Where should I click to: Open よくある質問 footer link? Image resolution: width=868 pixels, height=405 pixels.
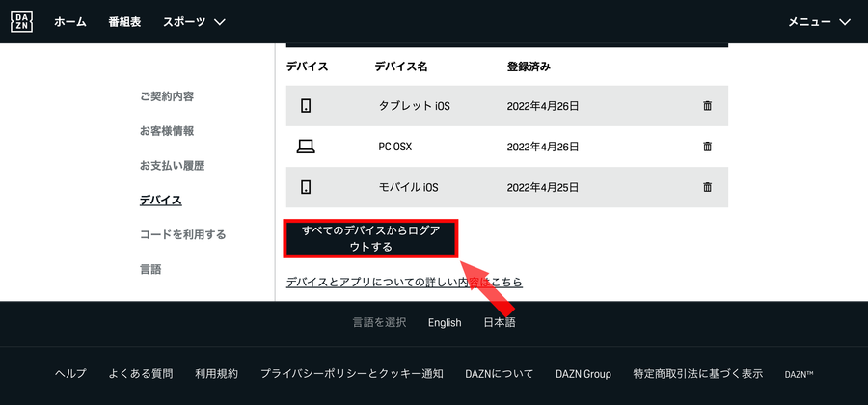pos(141,374)
